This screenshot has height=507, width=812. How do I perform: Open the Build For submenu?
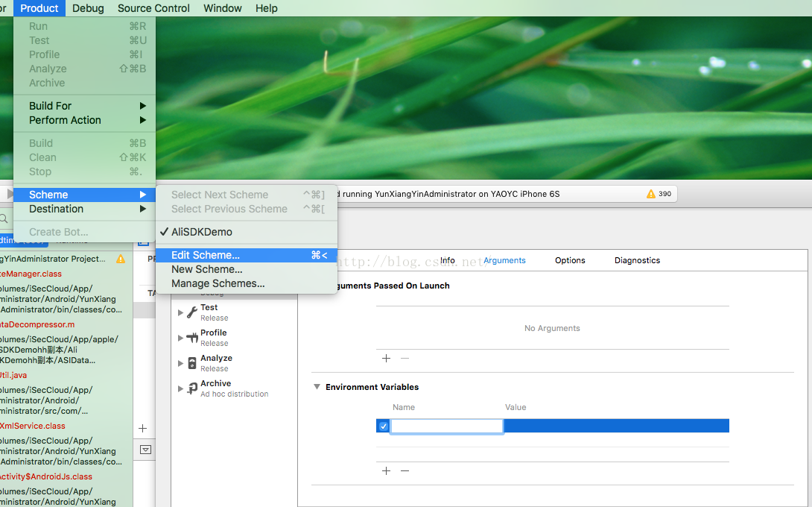coord(84,106)
